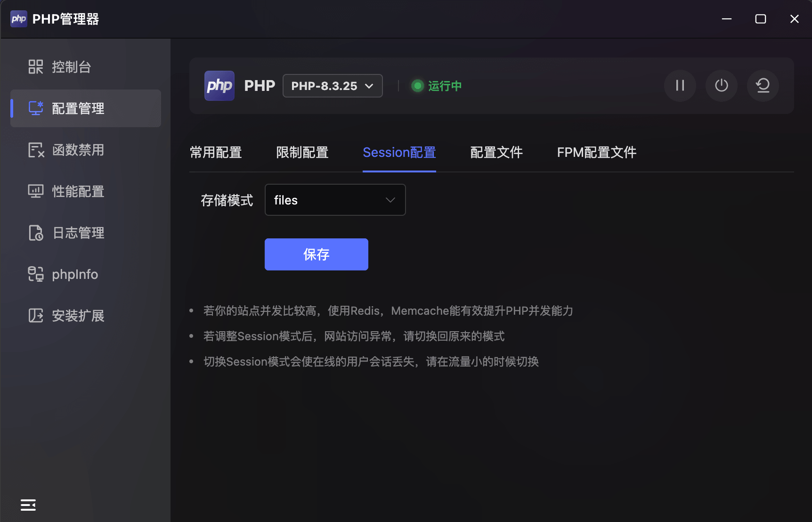Open the FPM配置文件 tab
The width and height of the screenshot is (812, 522).
(x=597, y=153)
